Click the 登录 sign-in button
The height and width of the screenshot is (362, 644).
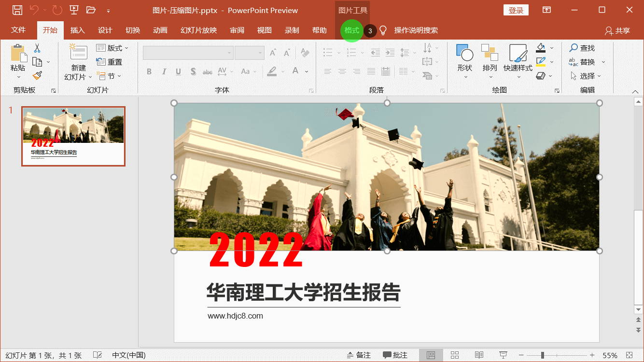[x=516, y=10]
